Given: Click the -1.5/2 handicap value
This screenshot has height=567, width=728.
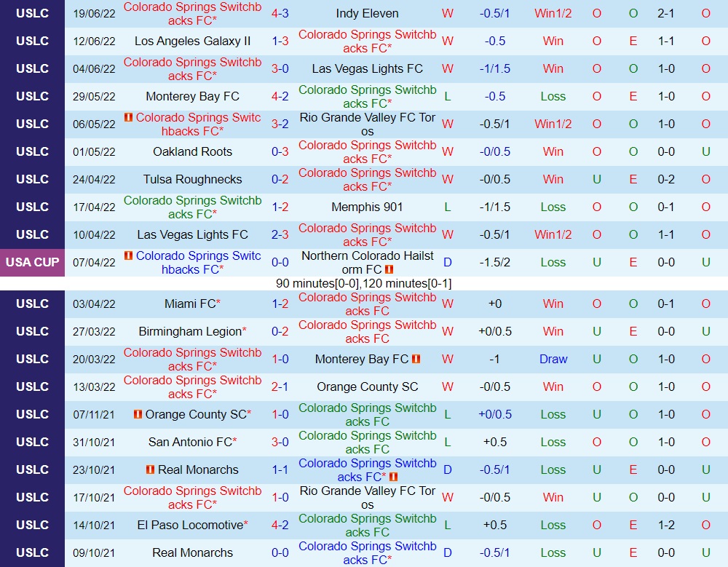Looking at the screenshot, I should tap(495, 262).
